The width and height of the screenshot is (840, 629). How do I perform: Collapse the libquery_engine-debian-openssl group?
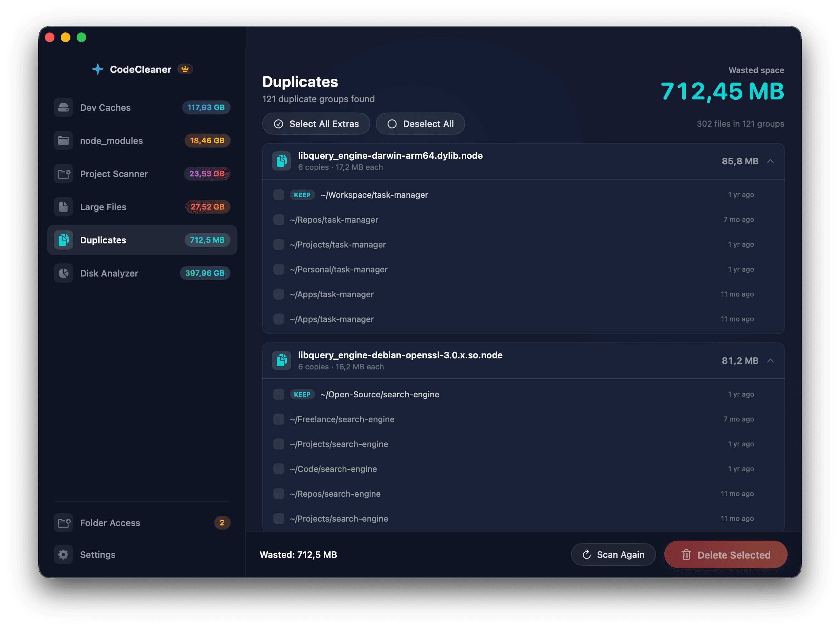[x=771, y=361]
